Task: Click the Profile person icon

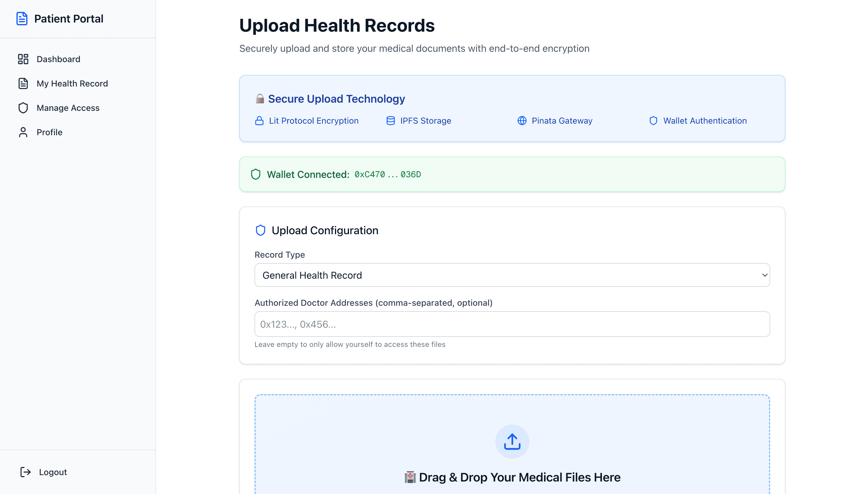Action: tap(23, 132)
